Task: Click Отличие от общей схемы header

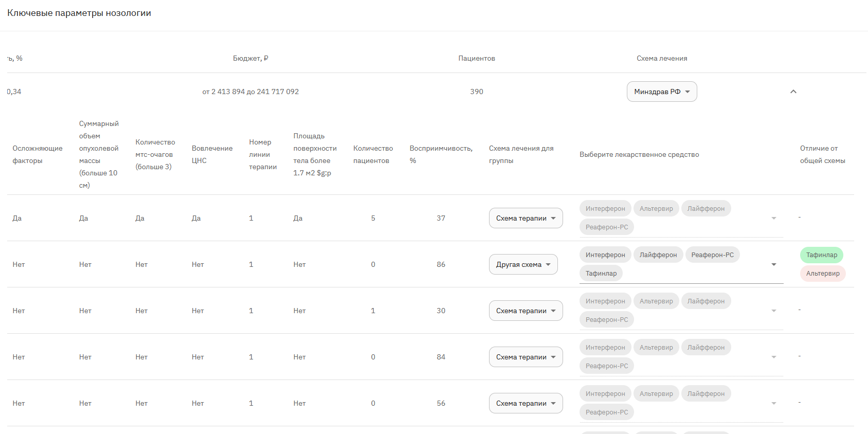Action: pos(822,154)
